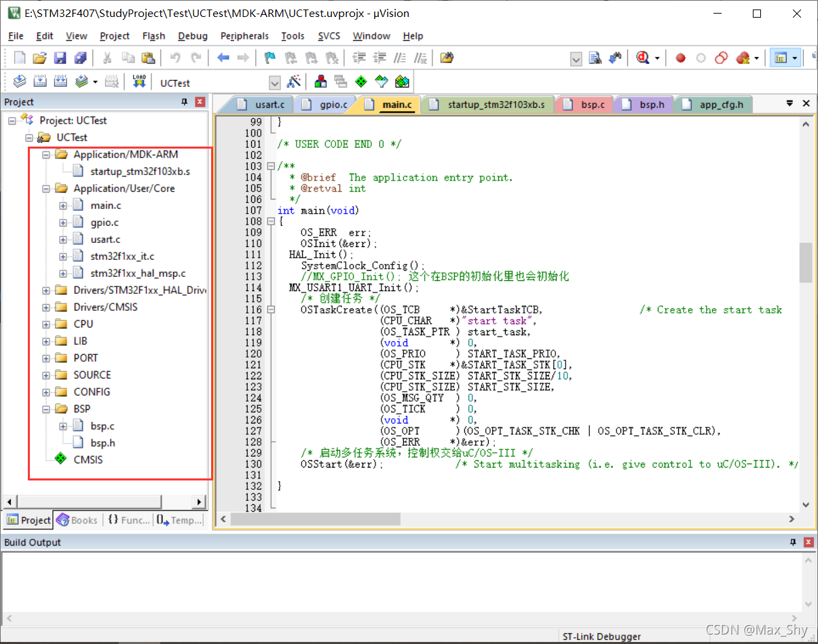Open the Manage Run-Time Environment icon

361,82
